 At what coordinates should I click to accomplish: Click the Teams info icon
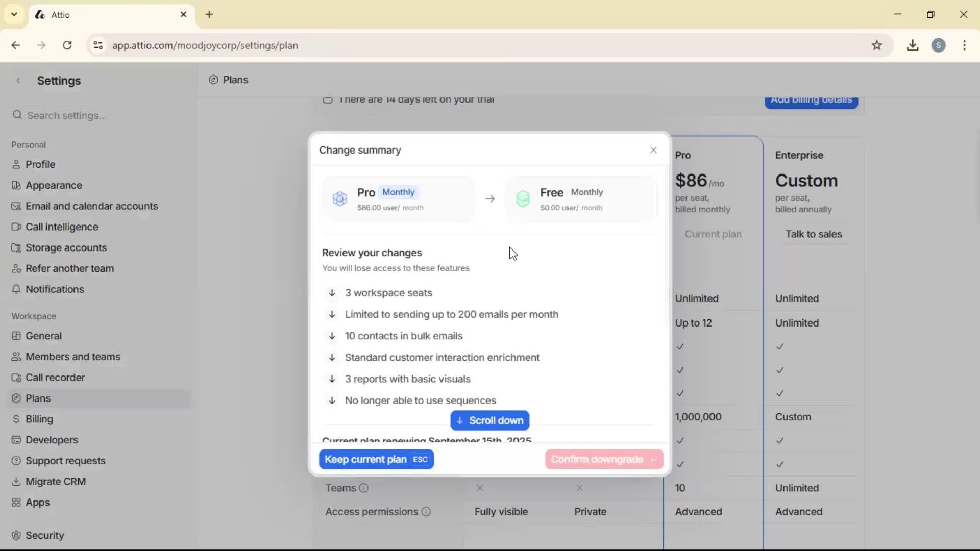(363, 488)
